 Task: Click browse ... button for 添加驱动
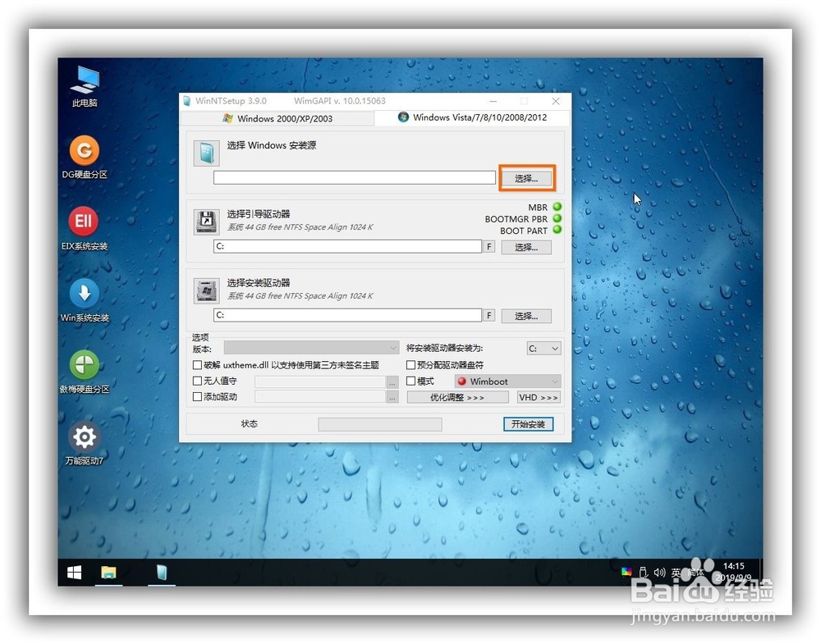pos(392,398)
